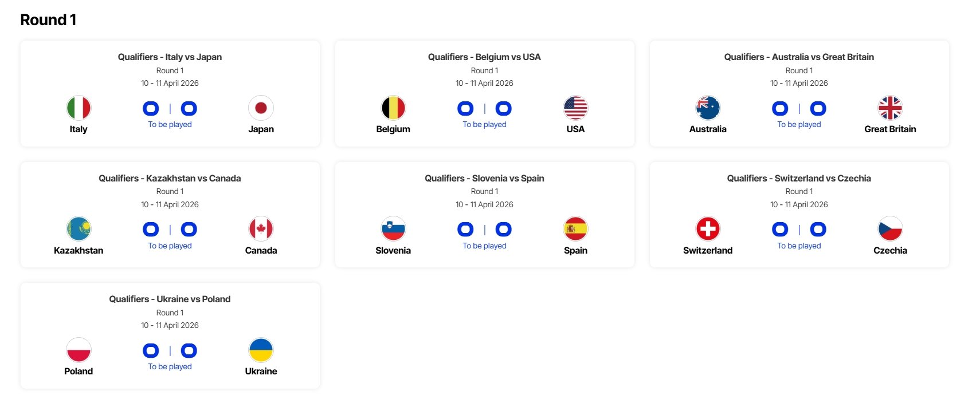The image size is (980, 403).
Task: Click the Japan flag icon
Action: tap(261, 108)
